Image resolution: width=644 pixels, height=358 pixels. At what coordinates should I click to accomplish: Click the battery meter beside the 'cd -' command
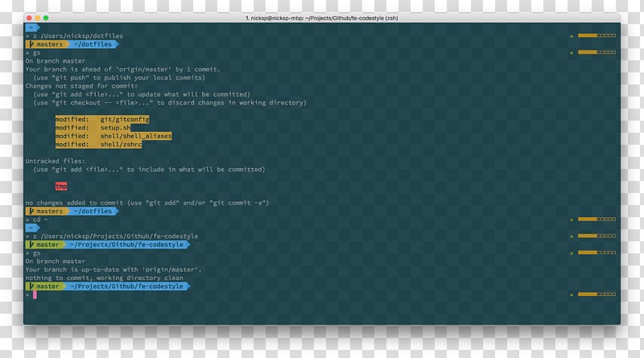pos(597,220)
